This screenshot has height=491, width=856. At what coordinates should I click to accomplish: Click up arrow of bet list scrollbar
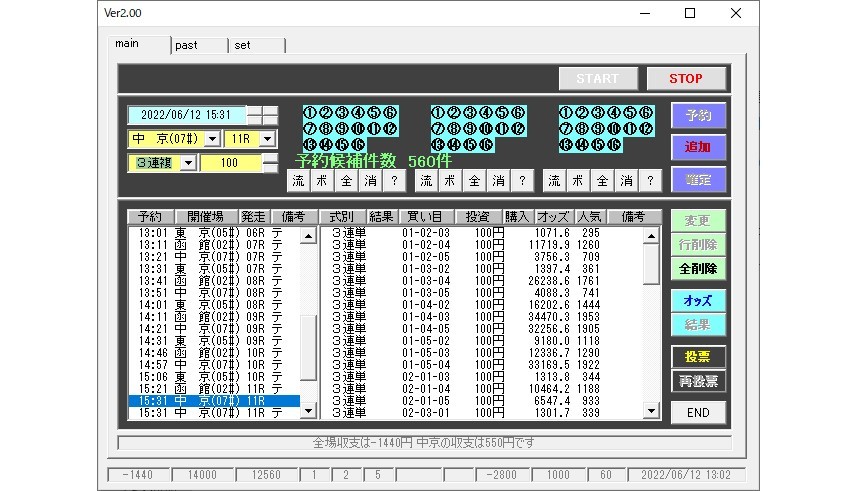click(x=651, y=236)
